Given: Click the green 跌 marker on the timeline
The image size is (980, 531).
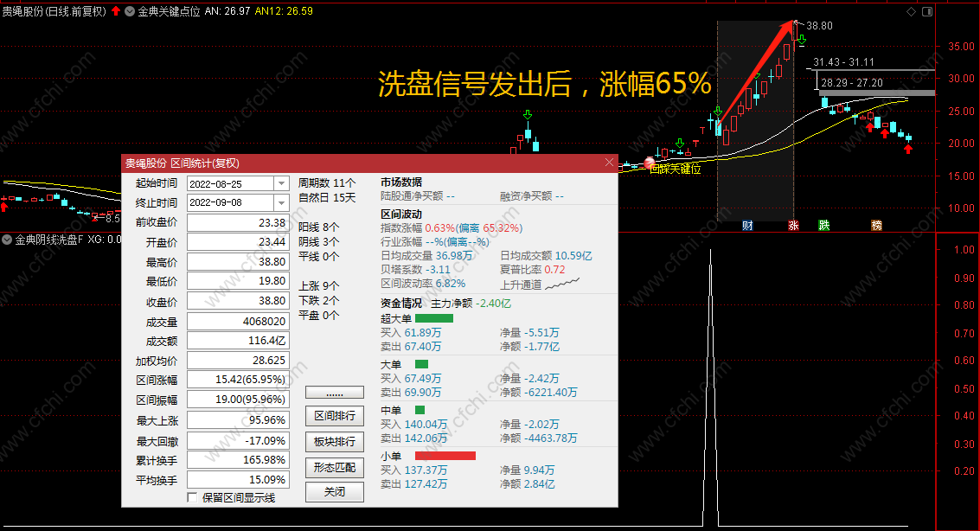Looking at the screenshot, I should pyautogui.click(x=824, y=226).
